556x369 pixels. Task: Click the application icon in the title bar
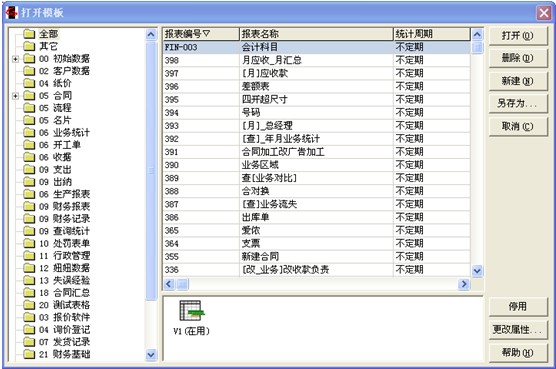coord(12,13)
